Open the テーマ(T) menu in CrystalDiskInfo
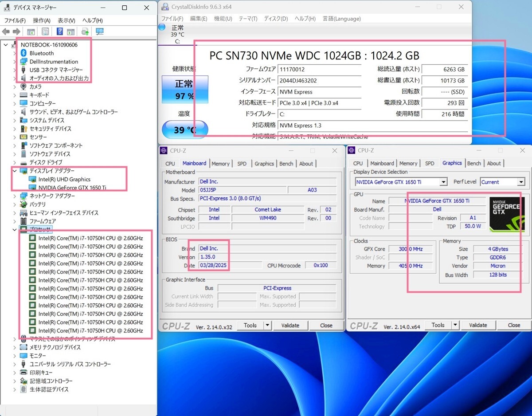The width and height of the screenshot is (532, 416). pos(248,19)
